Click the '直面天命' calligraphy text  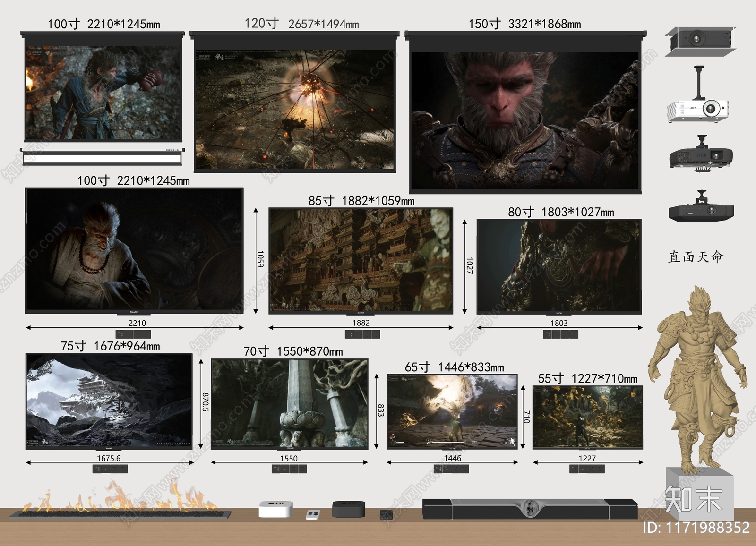(x=696, y=256)
